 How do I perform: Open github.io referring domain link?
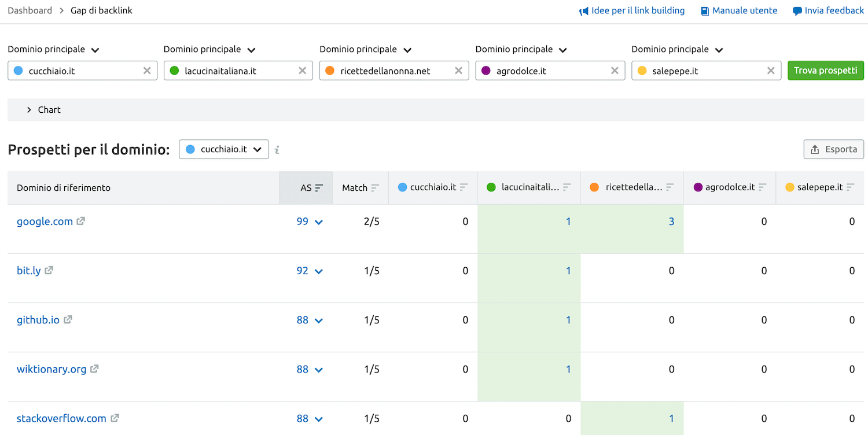point(38,319)
